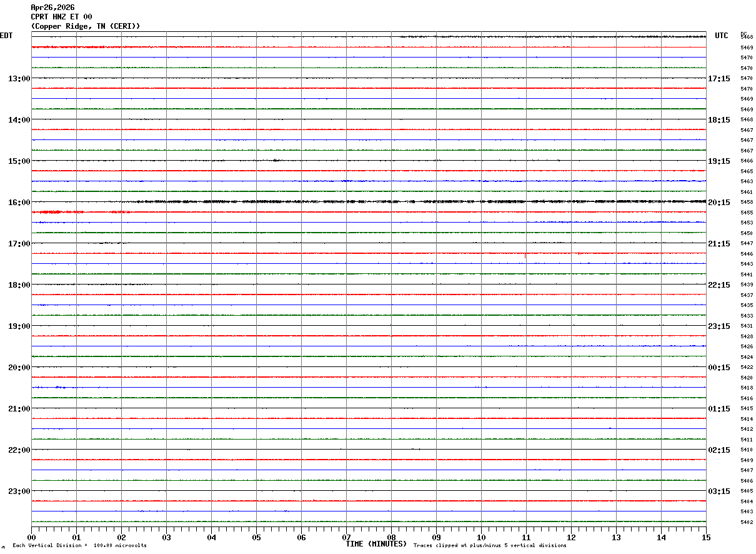Select the minute 03 axis tick label
Screen dimensions: 756x554
point(166,537)
